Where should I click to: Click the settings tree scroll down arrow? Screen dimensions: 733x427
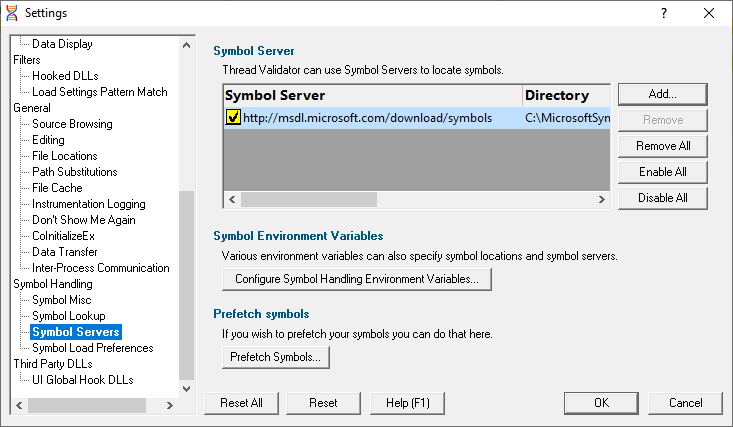coord(187,389)
